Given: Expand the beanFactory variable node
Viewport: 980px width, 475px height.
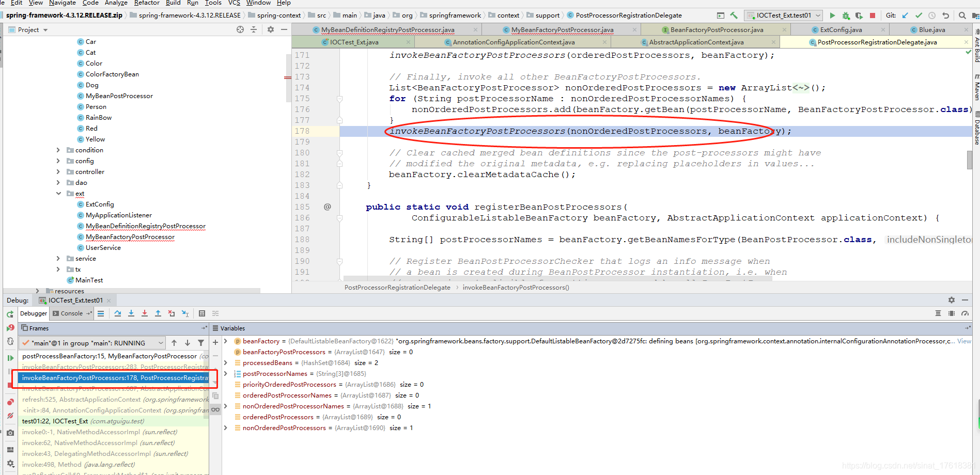Looking at the screenshot, I should tap(226, 341).
